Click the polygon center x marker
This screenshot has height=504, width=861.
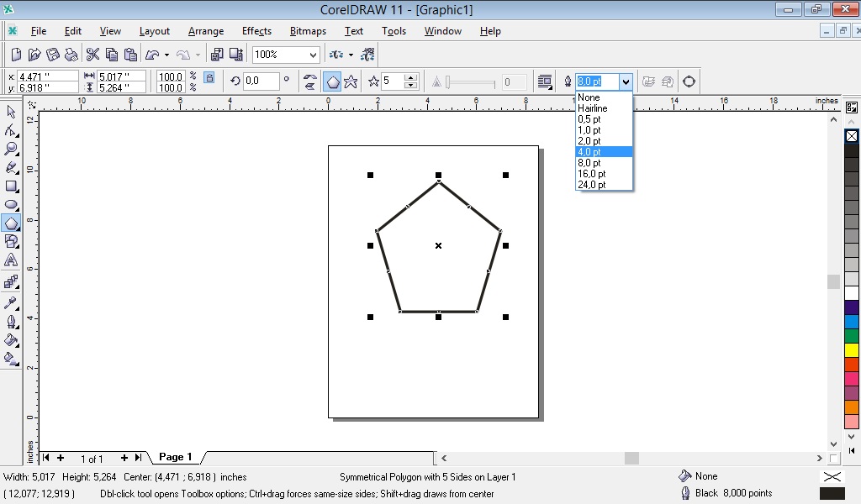pos(438,245)
